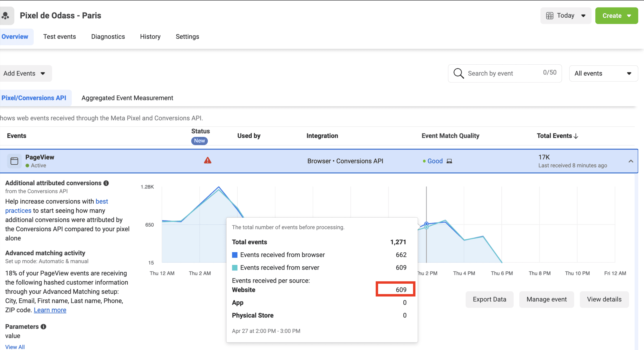Select the Aggregated Event Measurement tab
The image size is (644, 350).
(127, 98)
